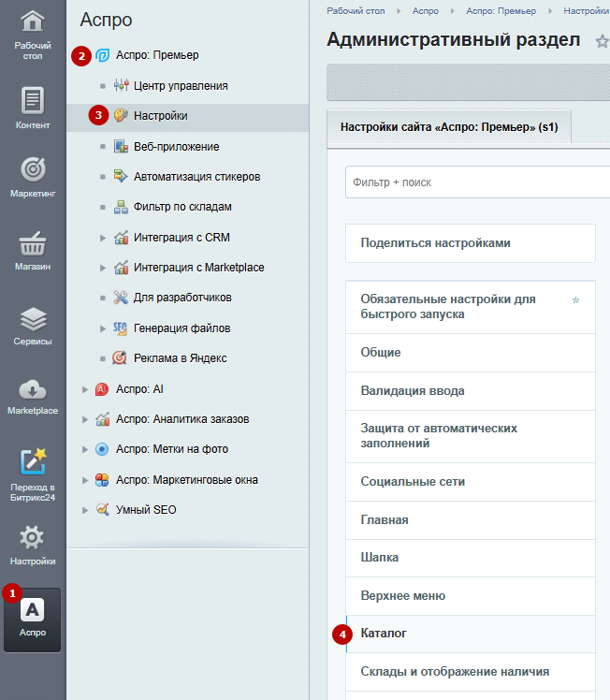Screen dimensions: 610x700
Task: Select the Центр управления tree label
Action: 181,86
